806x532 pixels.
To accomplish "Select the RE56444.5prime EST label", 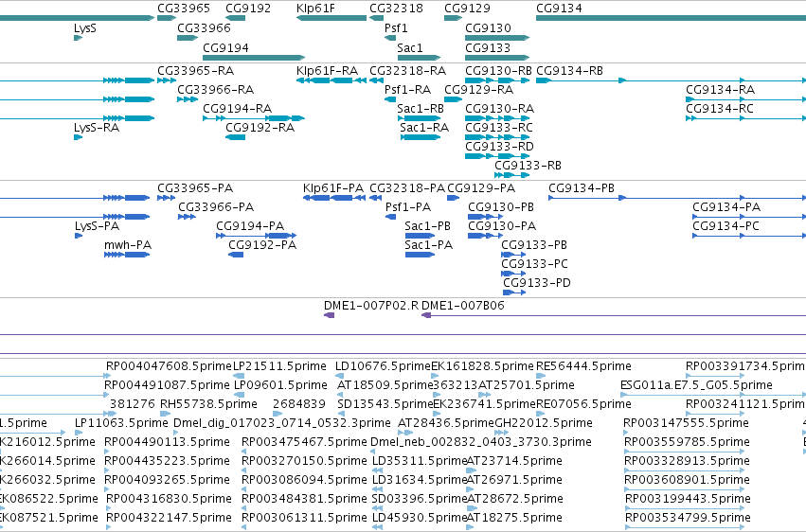I will point(584,366).
